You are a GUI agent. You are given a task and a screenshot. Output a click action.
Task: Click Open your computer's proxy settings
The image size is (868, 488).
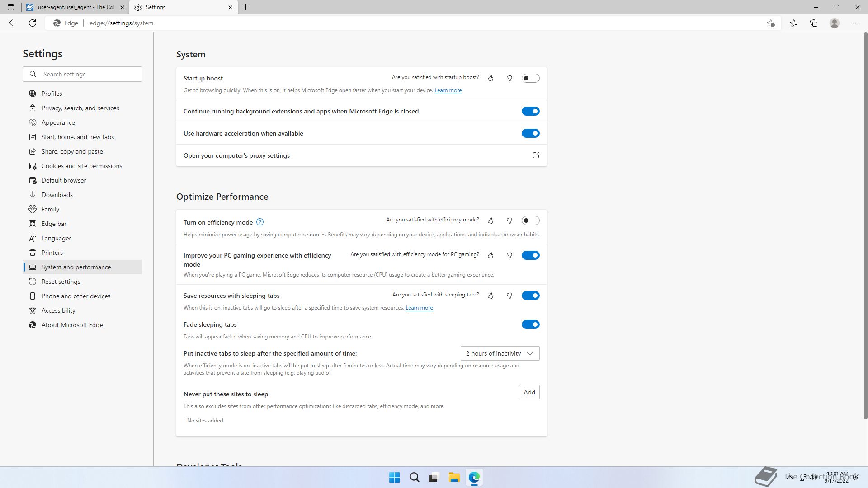tap(362, 155)
